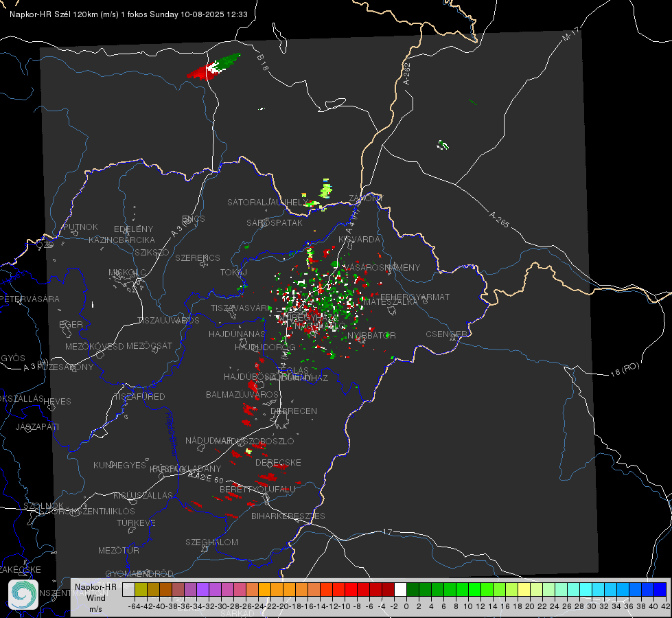
Task: Click the A-265 road label
Action: point(499,220)
